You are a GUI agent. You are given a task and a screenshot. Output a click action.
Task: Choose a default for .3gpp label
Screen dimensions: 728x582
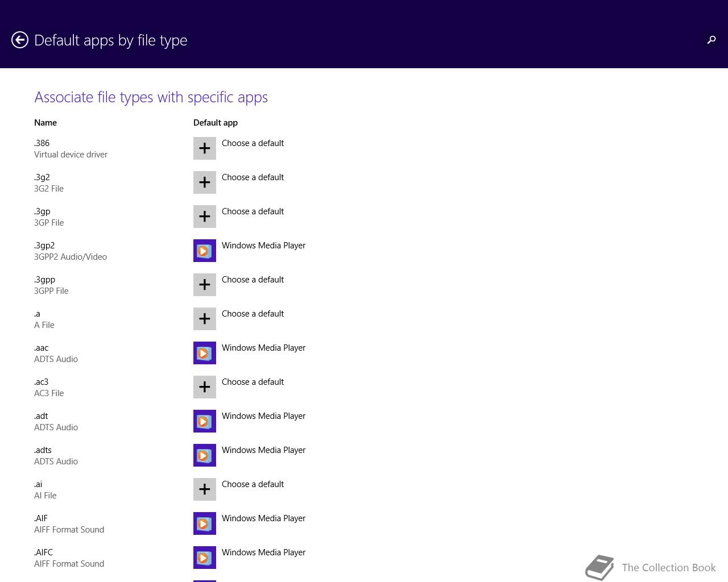[x=253, y=280]
